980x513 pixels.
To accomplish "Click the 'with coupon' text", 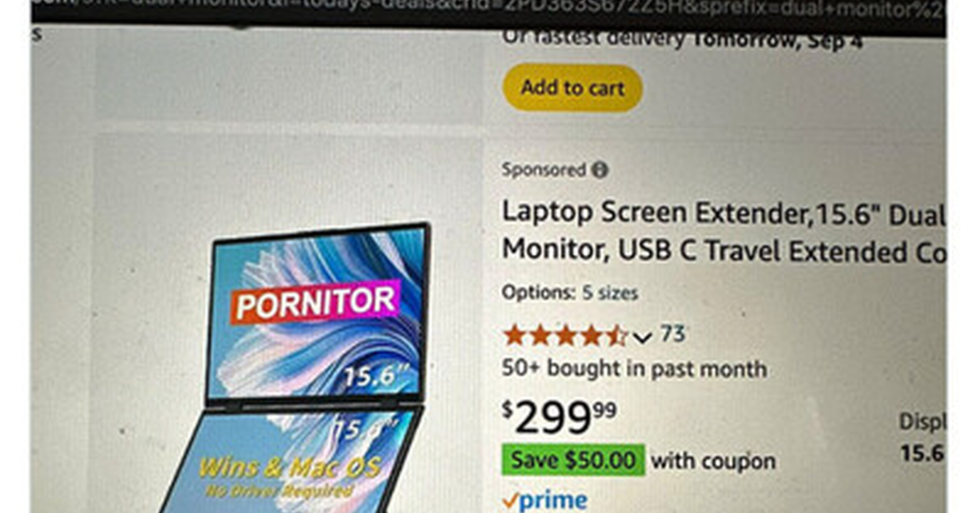I will point(714,461).
